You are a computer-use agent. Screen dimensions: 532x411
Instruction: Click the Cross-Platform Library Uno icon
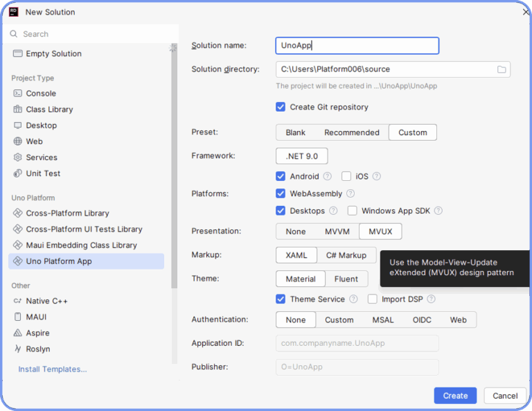click(17, 213)
